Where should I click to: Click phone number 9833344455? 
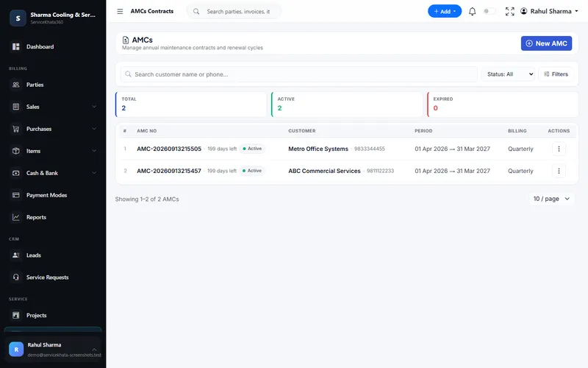click(370, 149)
